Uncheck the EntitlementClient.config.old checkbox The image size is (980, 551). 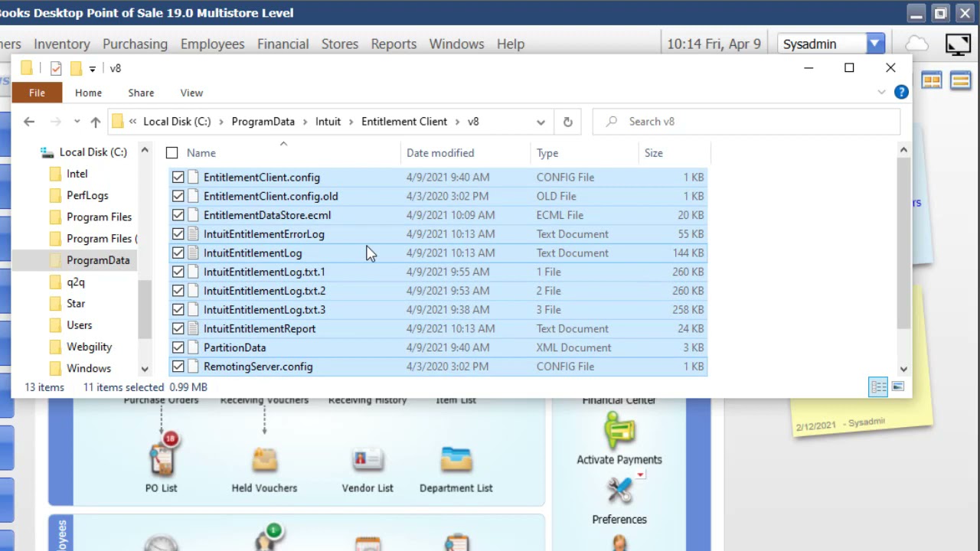(178, 197)
